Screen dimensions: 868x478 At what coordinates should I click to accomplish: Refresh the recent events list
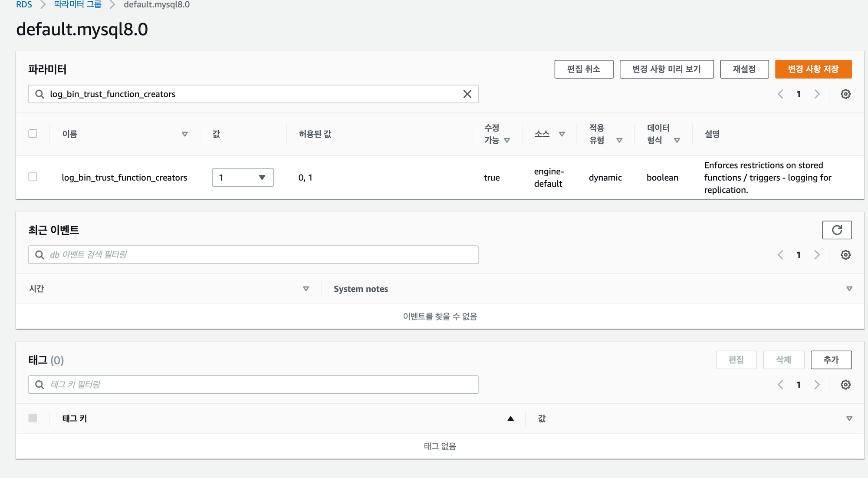pyautogui.click(x=837, y=230)
